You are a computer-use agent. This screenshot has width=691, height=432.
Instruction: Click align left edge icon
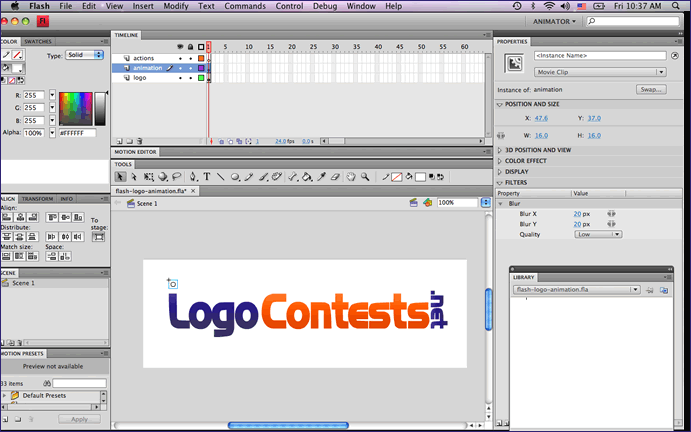(7, 217)
